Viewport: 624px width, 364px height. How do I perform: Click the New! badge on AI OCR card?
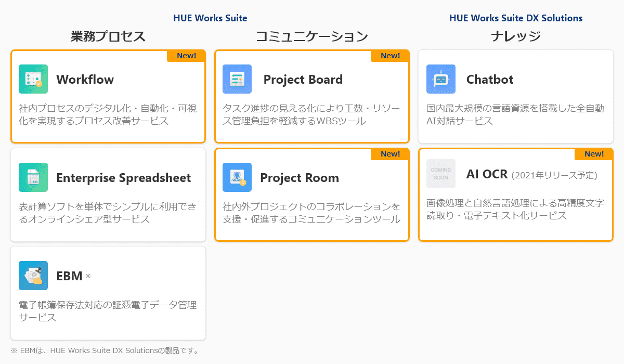coord(593,154)
